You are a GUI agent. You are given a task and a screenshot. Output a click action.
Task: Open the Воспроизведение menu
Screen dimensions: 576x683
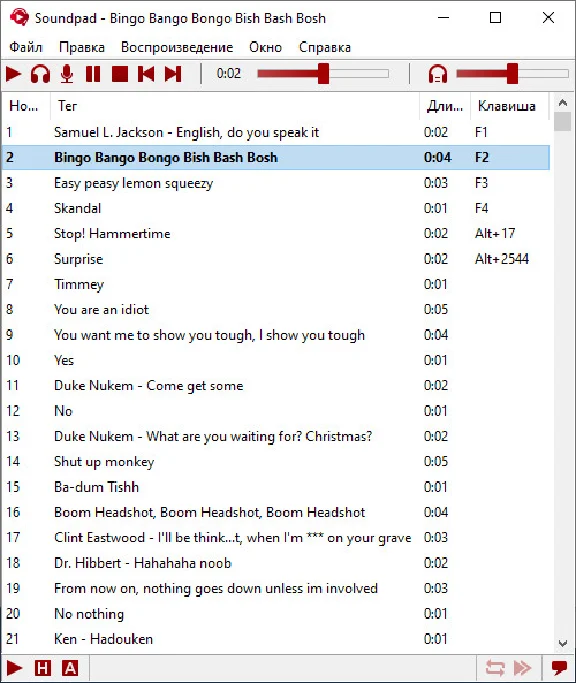click(x=177, y=47)
